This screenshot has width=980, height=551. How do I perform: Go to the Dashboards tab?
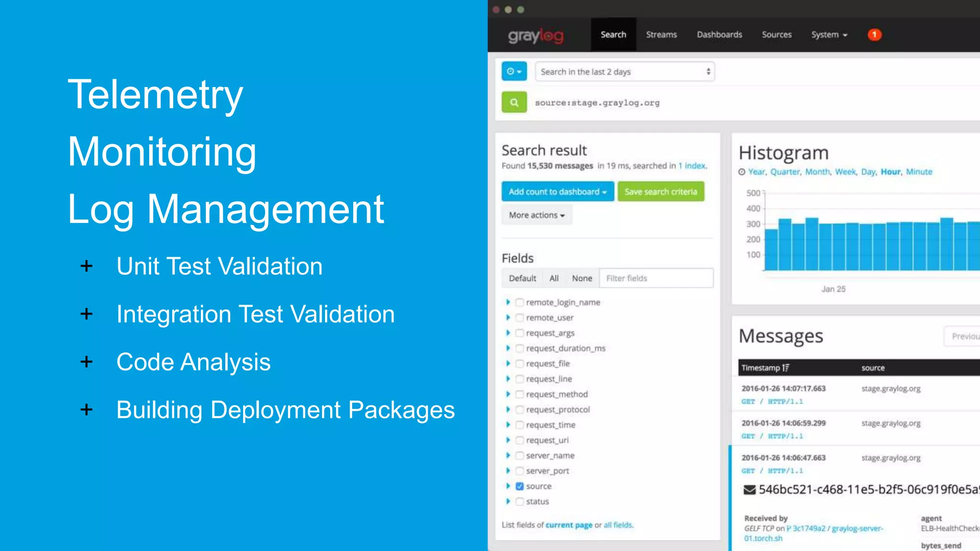coord(719,34)
